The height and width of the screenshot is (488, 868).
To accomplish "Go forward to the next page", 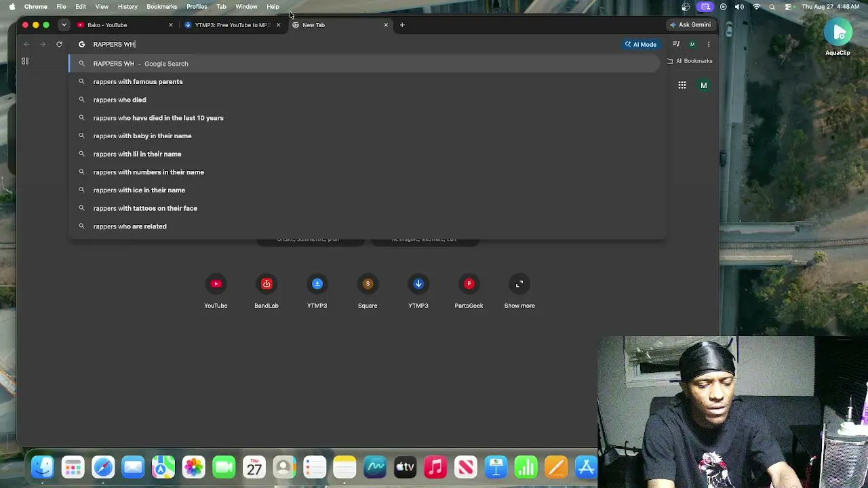I will click(42, 44).
